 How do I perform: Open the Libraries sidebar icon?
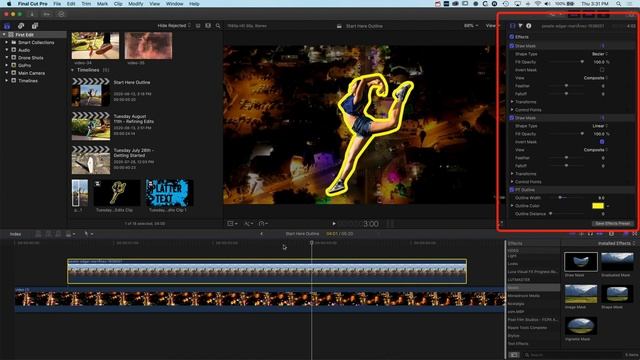click(x=7, y=26)
